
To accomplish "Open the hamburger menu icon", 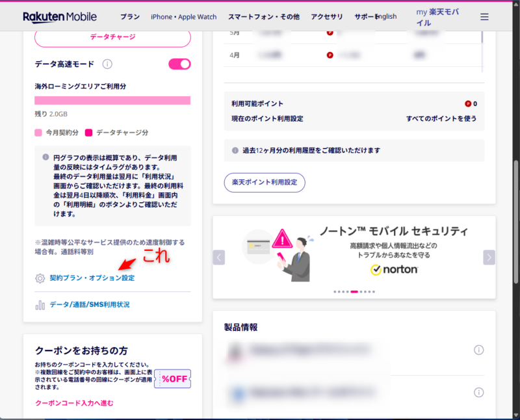I will 484,17.
